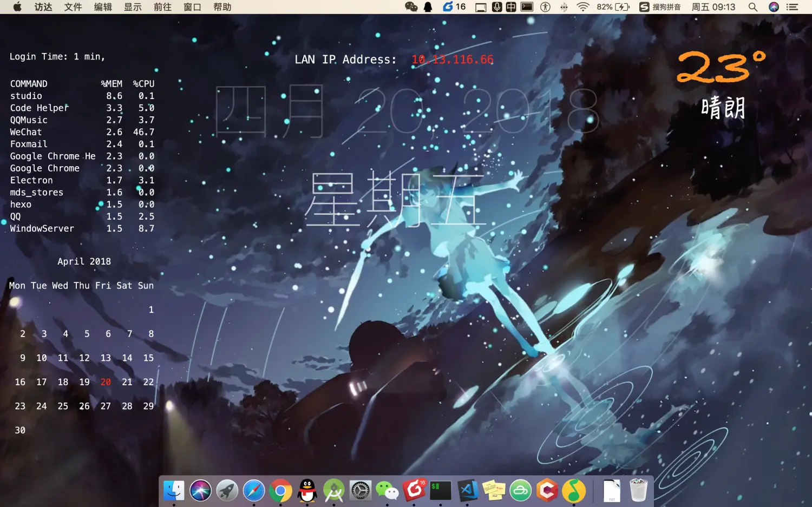Open the 前往 menu
The image size is (812, 507).
[x=162, y=7]
